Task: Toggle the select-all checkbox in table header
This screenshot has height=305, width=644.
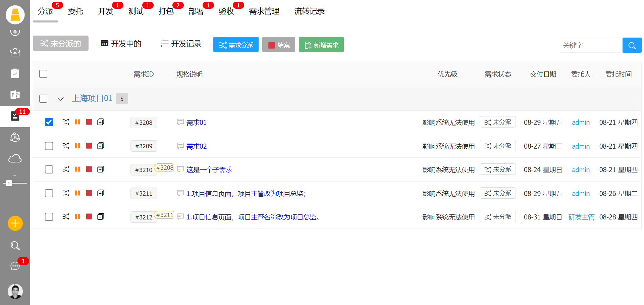Action: 43,74
